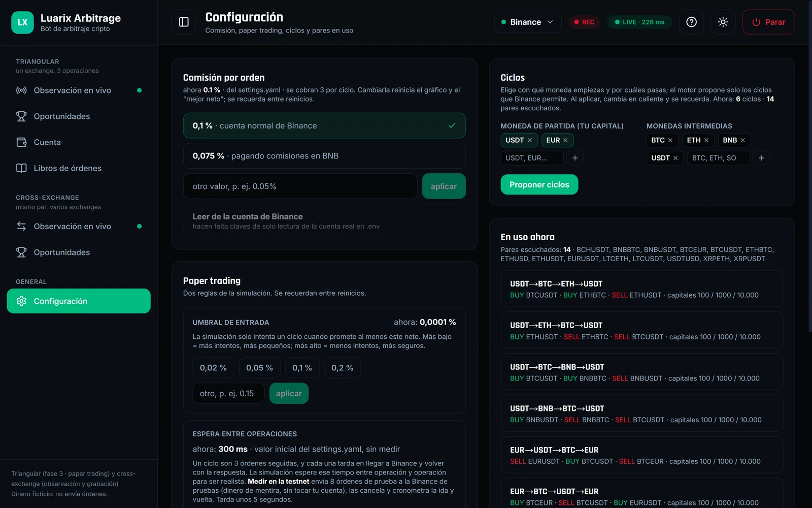Click the Parar stop button
The image size is (812, 508).
(x=768, y=22)
